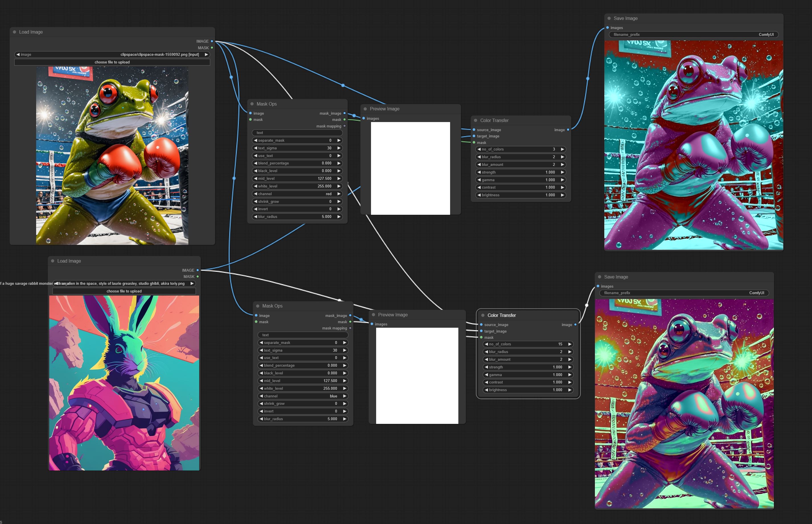
Task: Click next-option arrow on channel blue
Action: (x=345, y=396)
